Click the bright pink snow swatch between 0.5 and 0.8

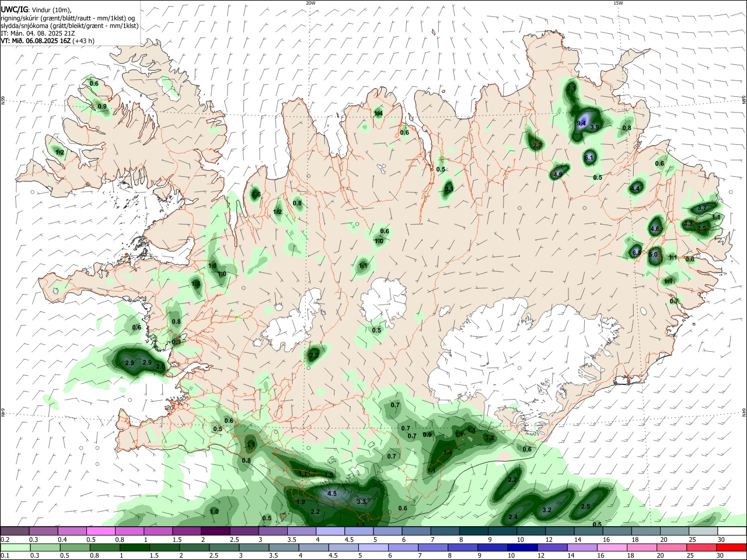(101, 531)
